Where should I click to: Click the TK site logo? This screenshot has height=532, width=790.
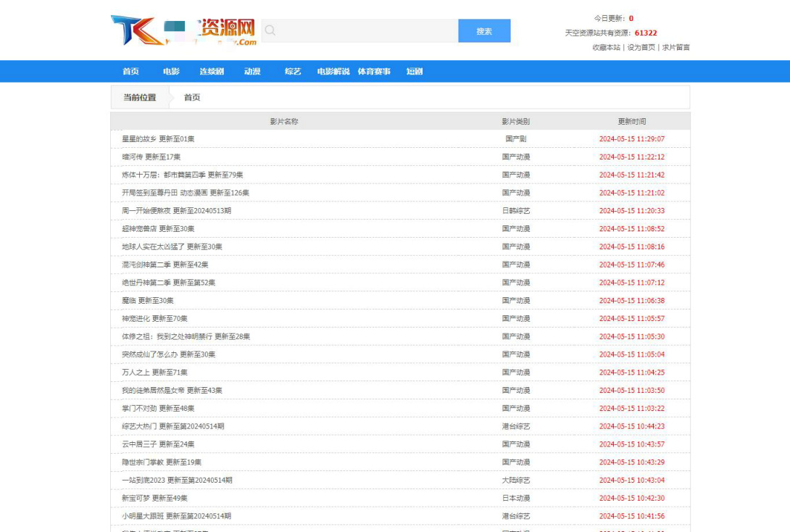coord(183,31)
